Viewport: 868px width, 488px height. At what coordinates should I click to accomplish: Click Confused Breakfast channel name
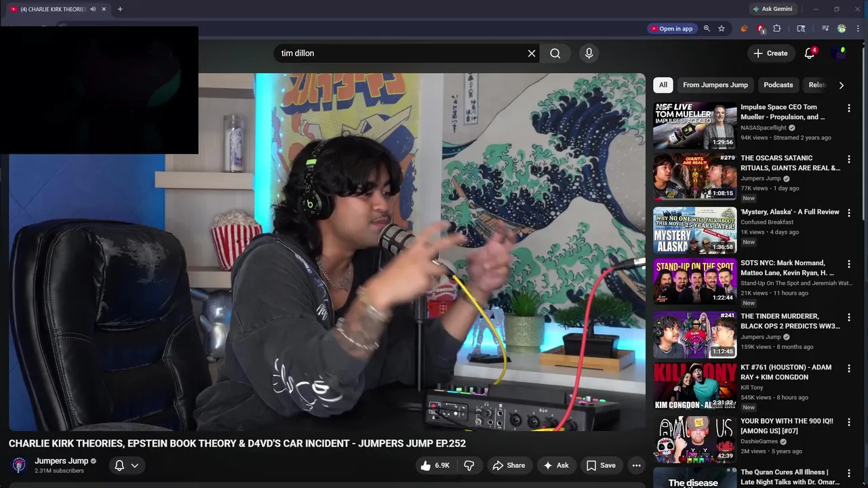(x=767, y=222)
